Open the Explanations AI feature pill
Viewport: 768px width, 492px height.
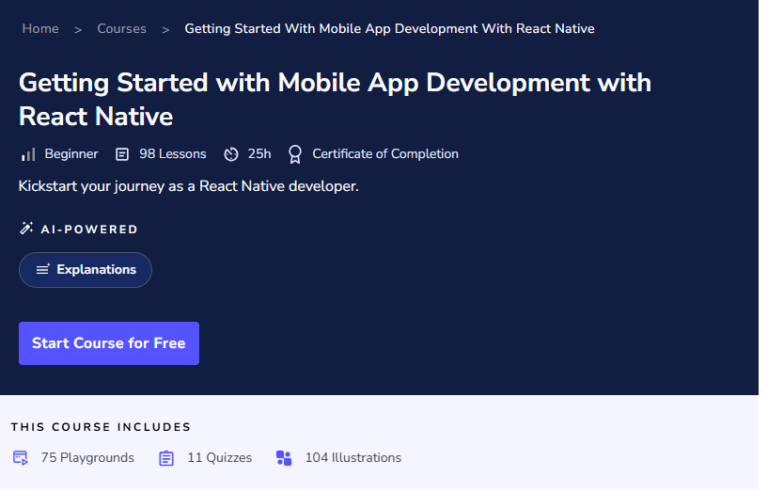point(85,270)
